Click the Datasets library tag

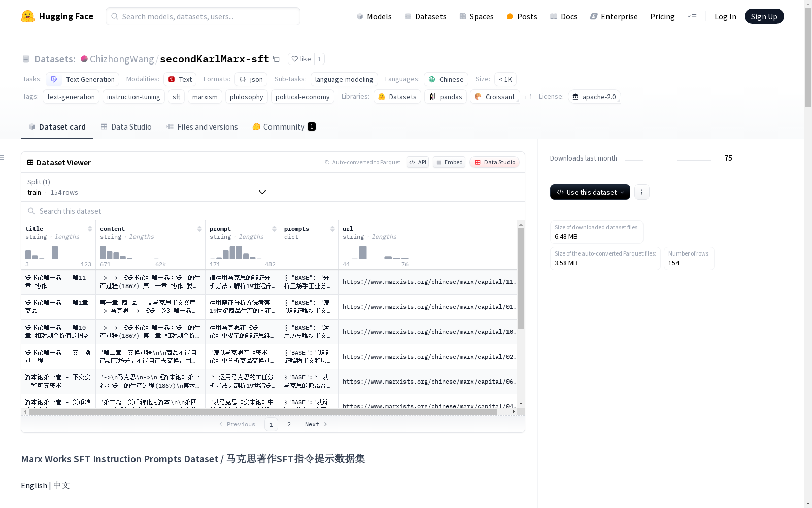point(397,97)
